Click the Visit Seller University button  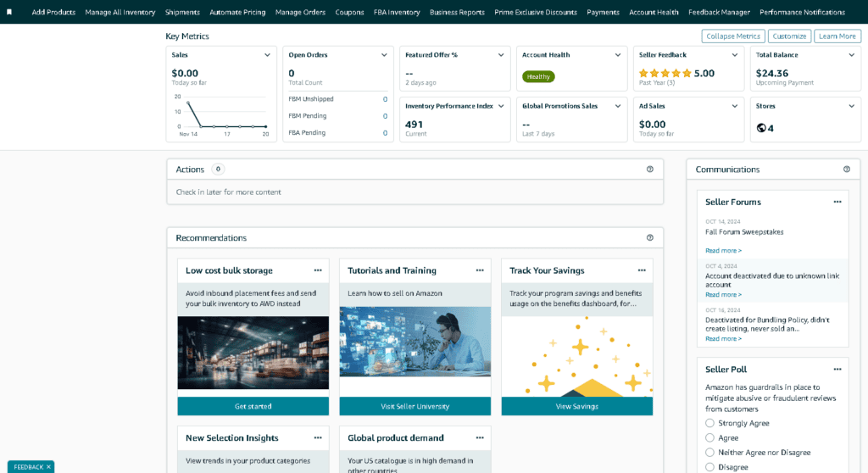415,406
